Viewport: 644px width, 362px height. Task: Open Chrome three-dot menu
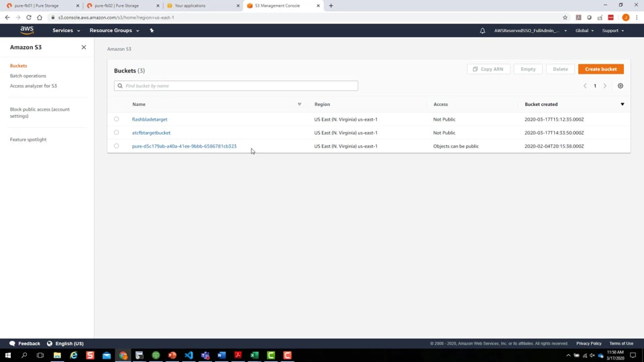637,17
